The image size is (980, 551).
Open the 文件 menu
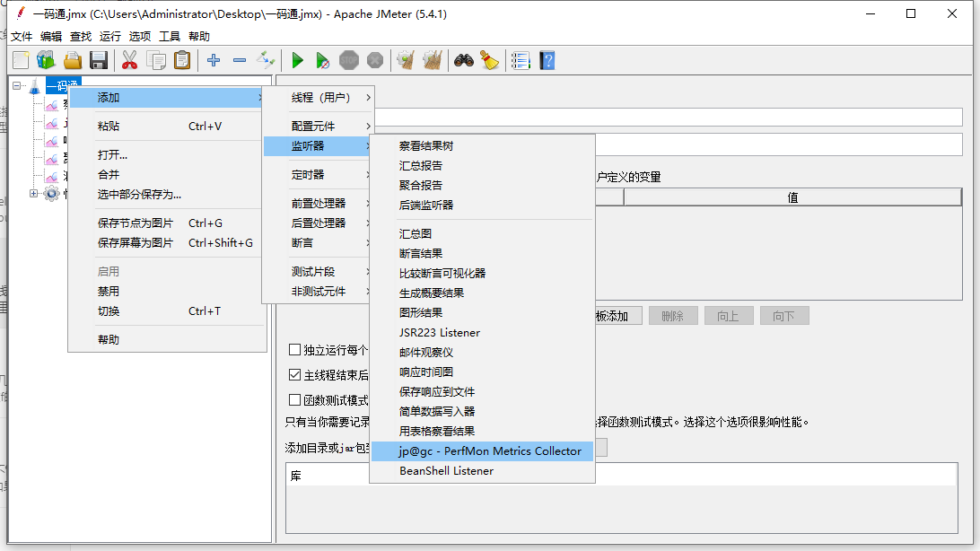click(22, 36)
